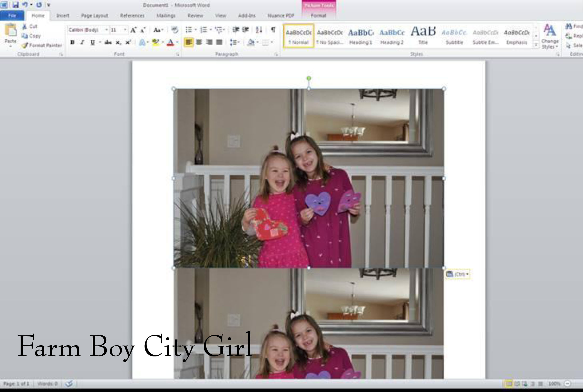Click the green rotation handle above picture
Image resolution: width=583 pixels, height=392 pixels.
click(x=309, y=78)
